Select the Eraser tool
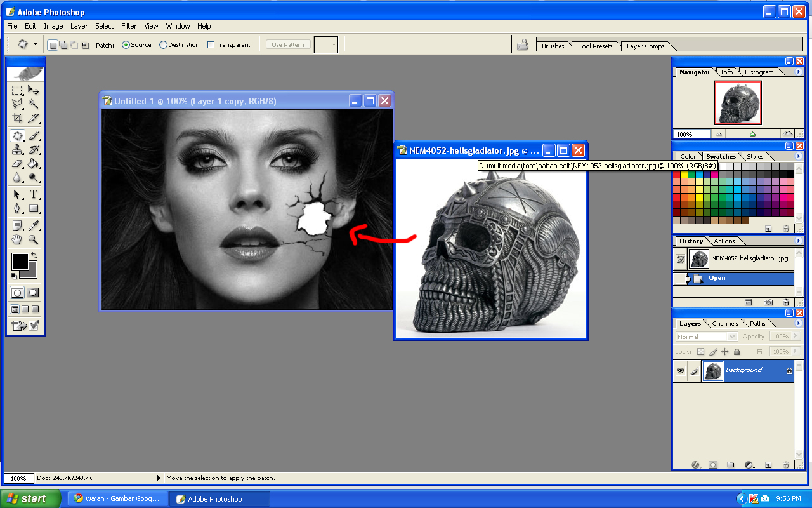Screen dimensions: 812x508 17,163
